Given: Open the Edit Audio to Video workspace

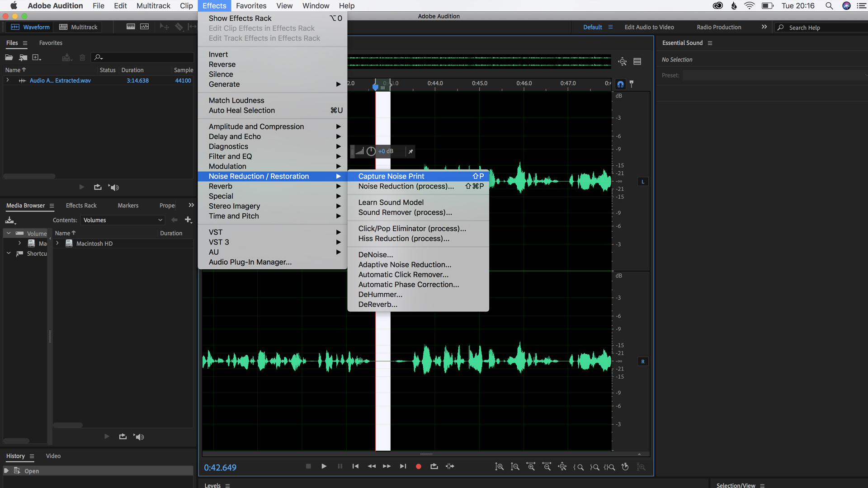Looking at the screenshot, I should [x=649, y=27].
